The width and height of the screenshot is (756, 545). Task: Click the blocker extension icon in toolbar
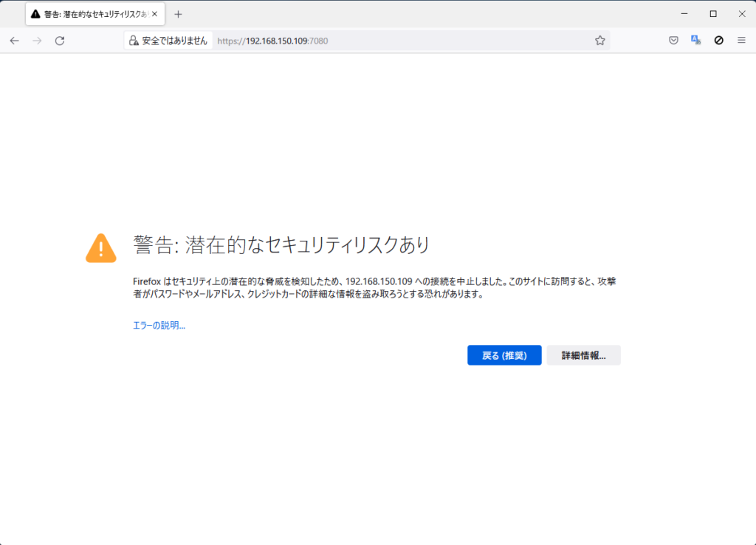tap(718, 41)
